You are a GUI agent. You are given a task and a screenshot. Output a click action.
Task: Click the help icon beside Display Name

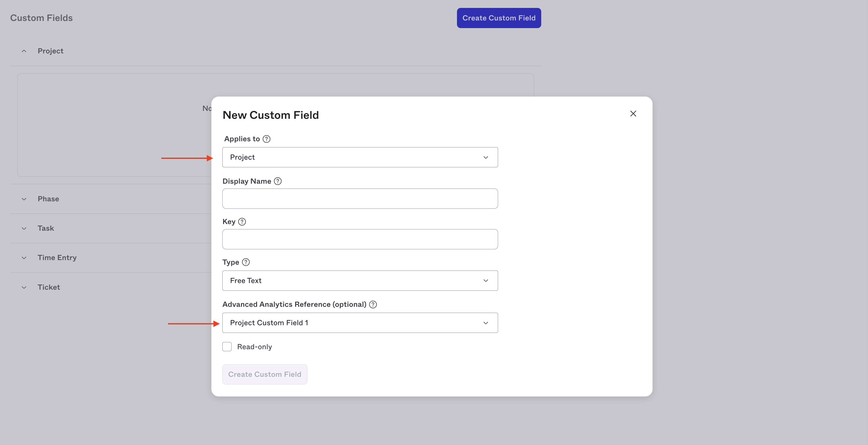(x=278, y=181)
